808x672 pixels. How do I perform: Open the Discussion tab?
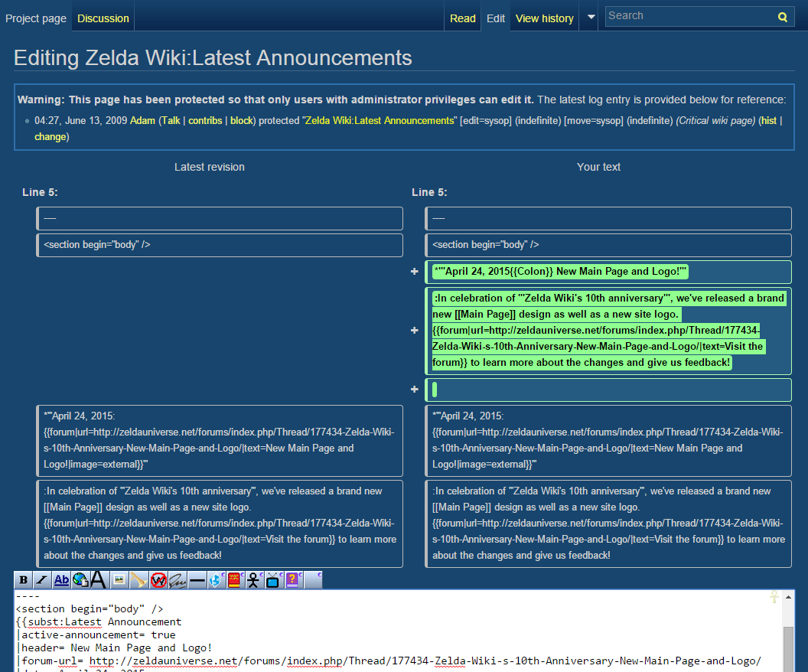(103, 18)
